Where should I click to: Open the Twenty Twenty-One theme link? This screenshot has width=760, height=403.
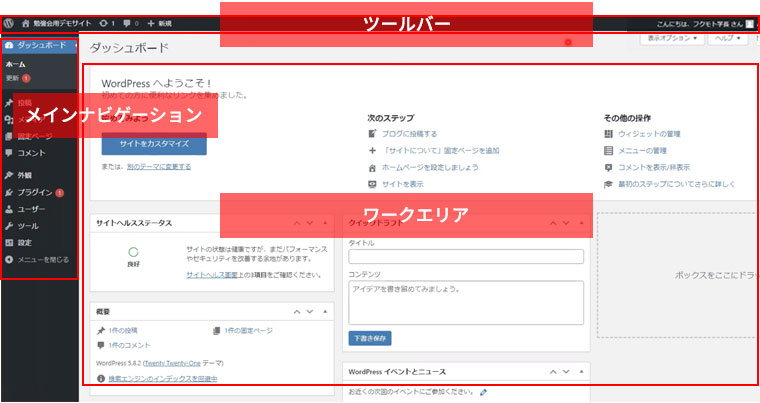tap(172, 363)
